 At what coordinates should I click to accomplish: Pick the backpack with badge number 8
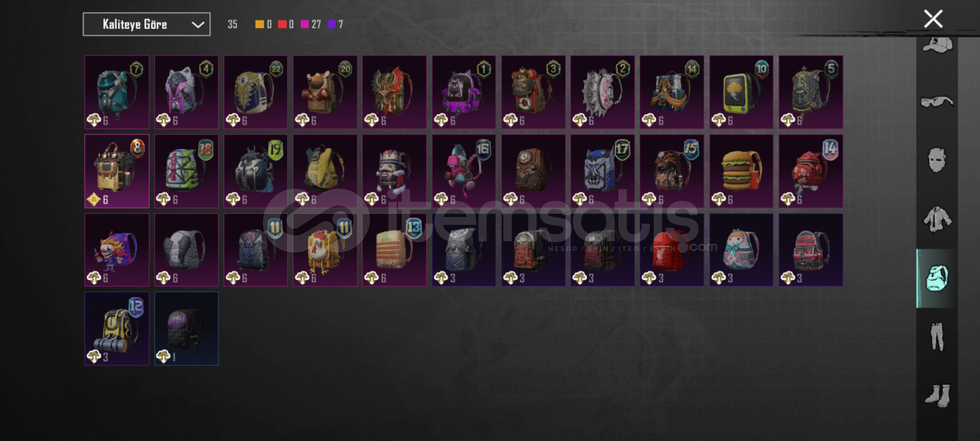tap(117, 171)
